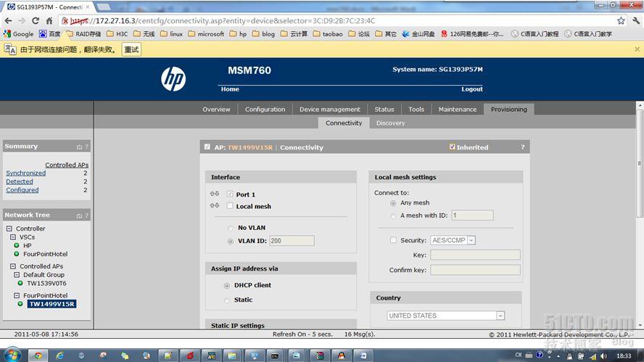The width and height of the screenshot is (644, 362).
Task: Click the Network Tree panel detach icon
Action: (x=79, y=215)
